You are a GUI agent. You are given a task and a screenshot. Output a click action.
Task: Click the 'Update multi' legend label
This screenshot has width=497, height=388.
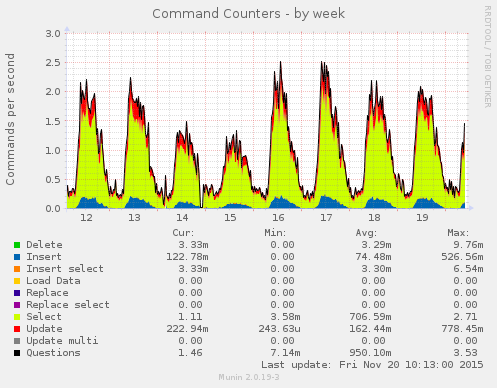(62, 341)
